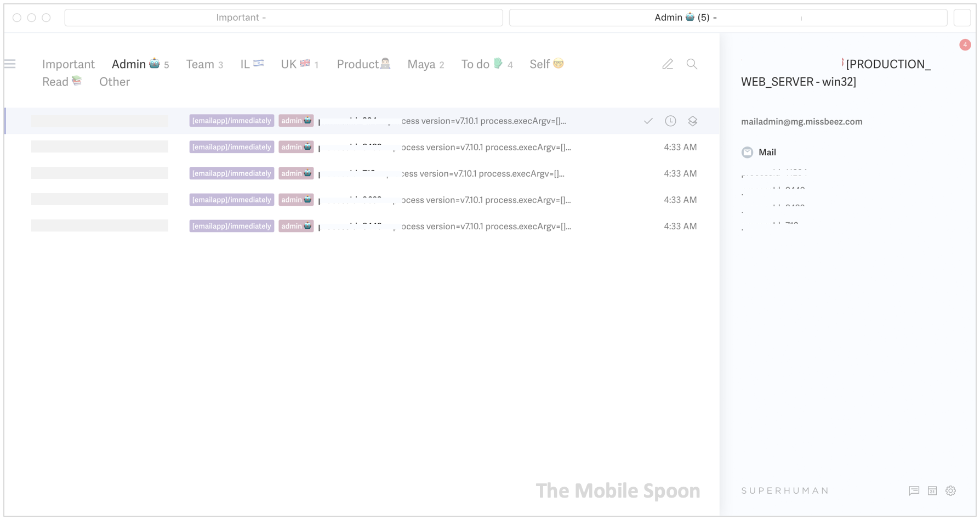Switch to the Important split tab
This screenshot has width=980, height=519.
[69, 64]
